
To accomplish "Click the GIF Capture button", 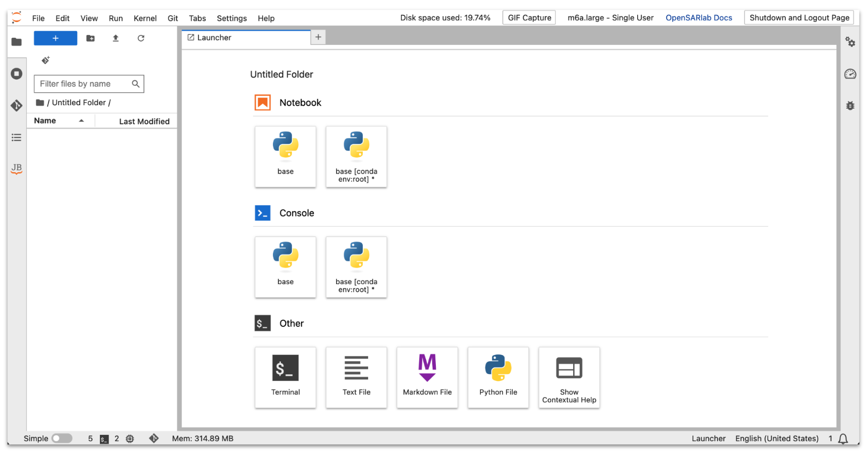I will click(529, 17).
